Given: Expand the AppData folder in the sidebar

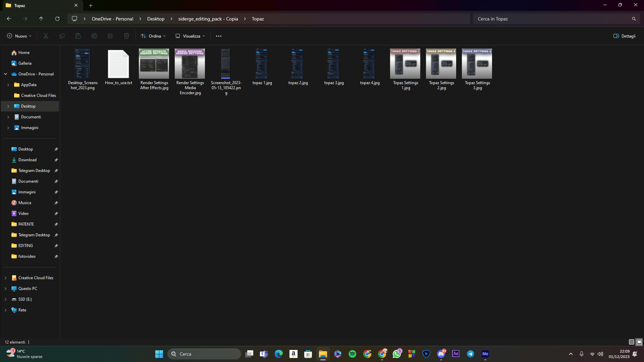Looking at the screenshot, I should (8, 85).
